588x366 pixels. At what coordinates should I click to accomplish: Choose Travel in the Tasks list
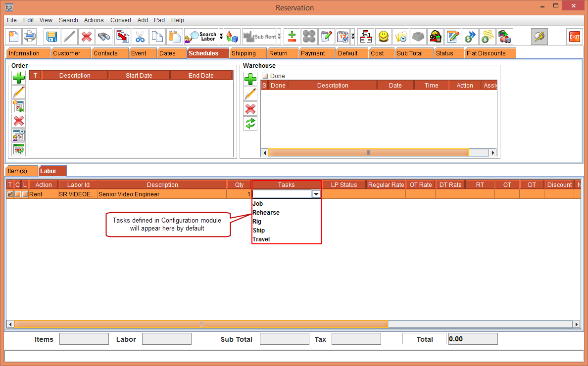point(261,239)
